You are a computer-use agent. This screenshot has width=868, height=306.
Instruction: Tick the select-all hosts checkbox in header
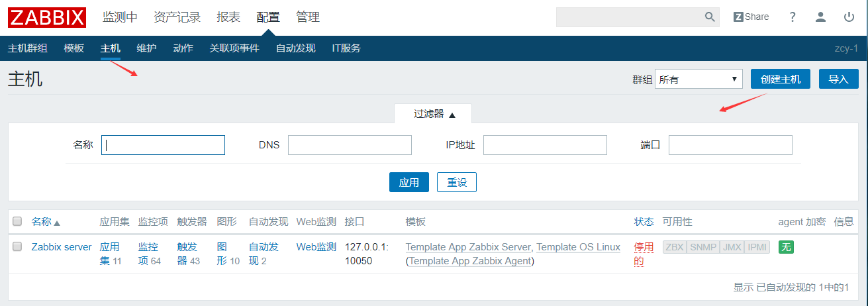tap(18, 221)
